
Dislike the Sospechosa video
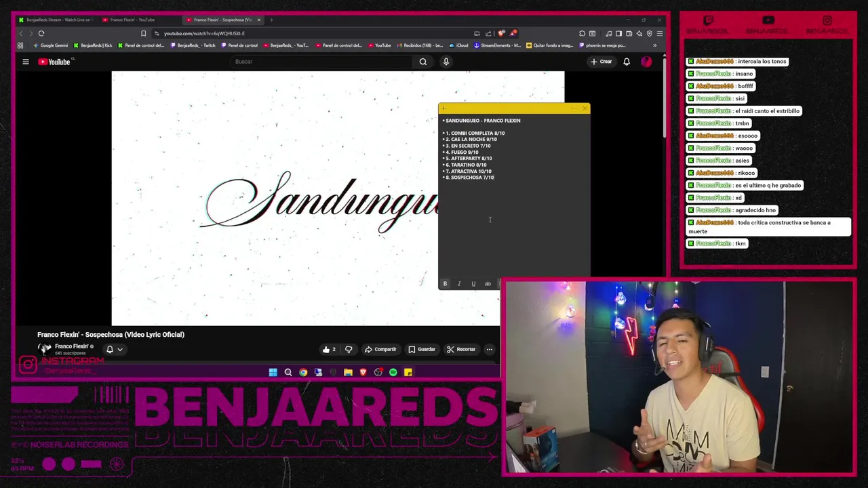click(x=349, y=349)
